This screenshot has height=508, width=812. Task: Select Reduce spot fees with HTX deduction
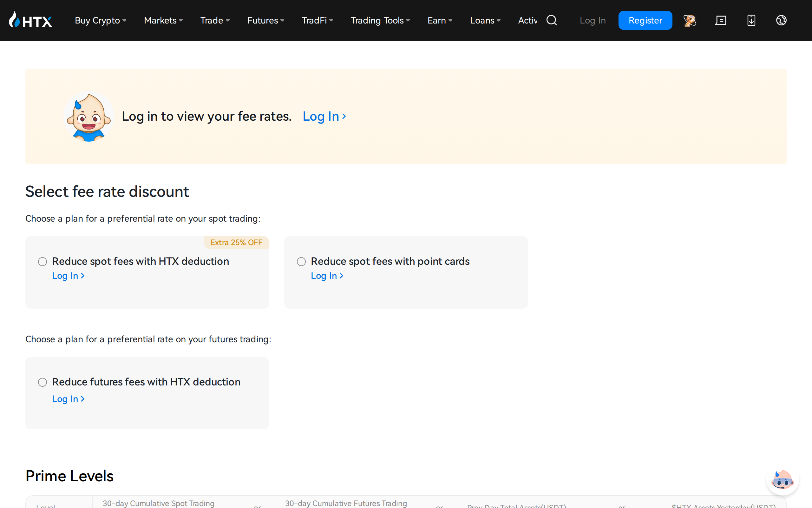[x=42, y=261]
